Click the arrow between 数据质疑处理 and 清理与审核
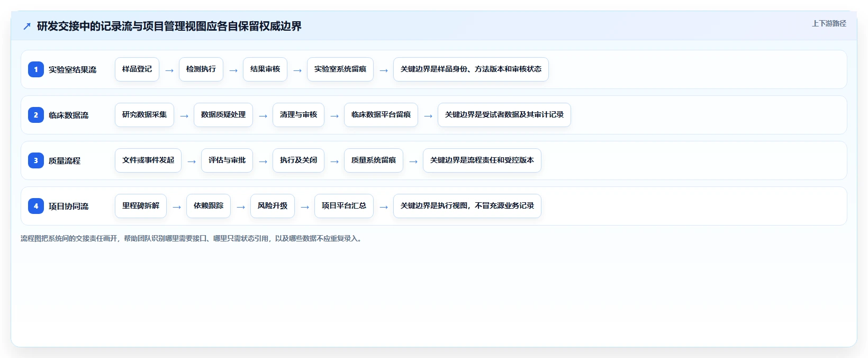The image size is (868, 358). pos(263,116)
